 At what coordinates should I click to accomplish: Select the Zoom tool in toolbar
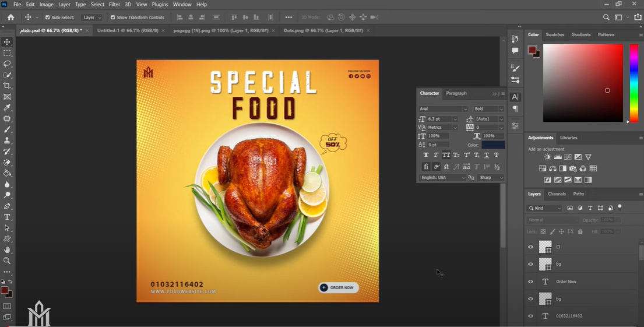coord(7,261)
